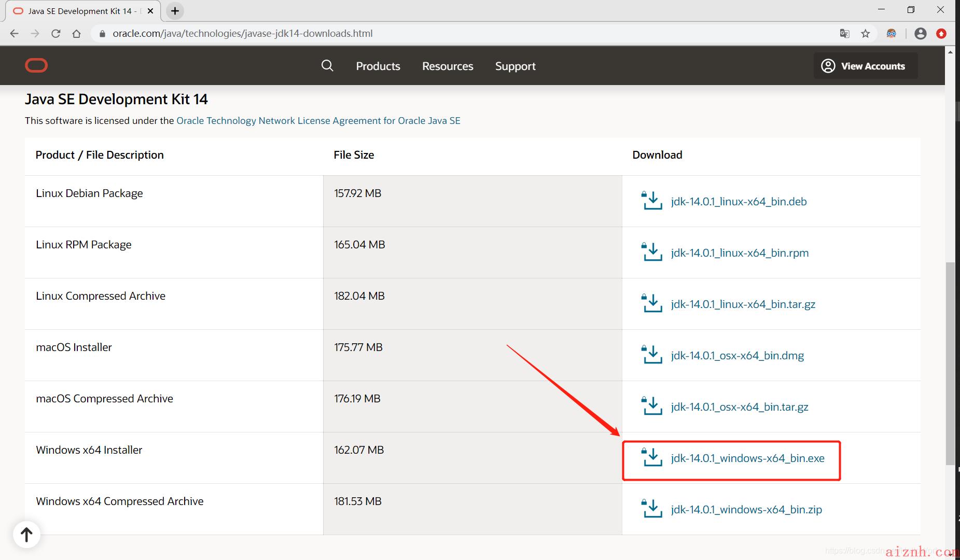960x560 pixels.
Task: Click the '182.04 MB' file size
Action: 359,296
